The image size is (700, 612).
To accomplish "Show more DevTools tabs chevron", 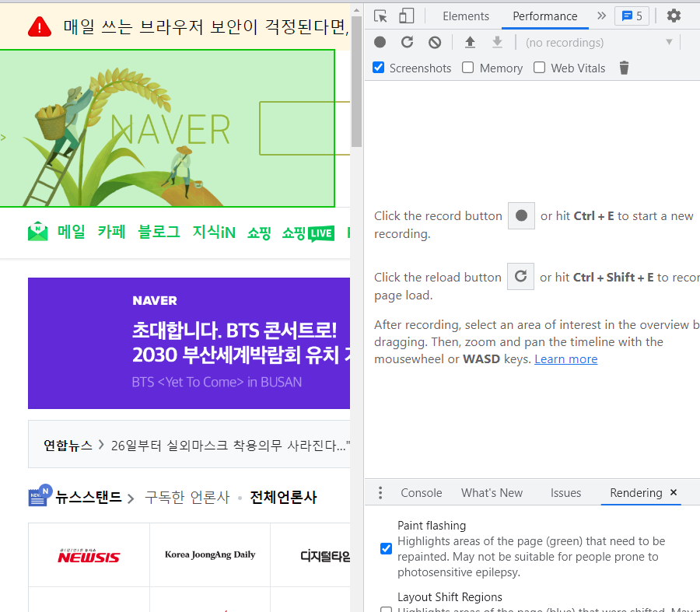I will 601,16.
